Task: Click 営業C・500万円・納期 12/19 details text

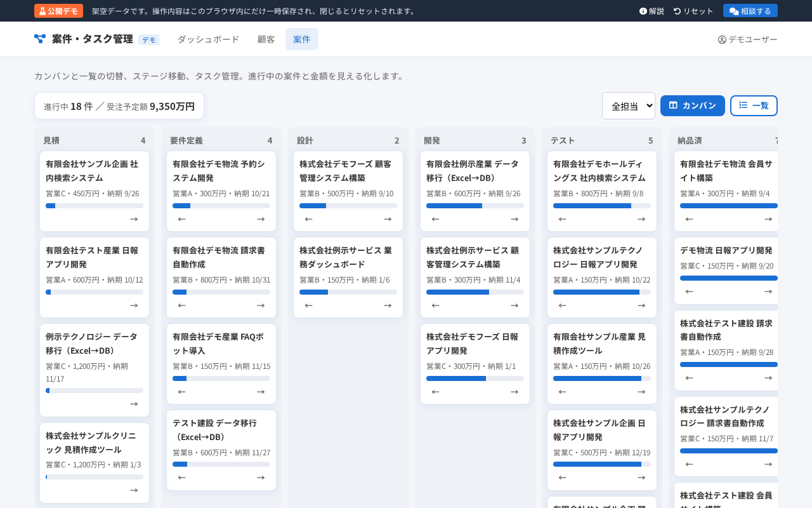Action: coord(602,453)
